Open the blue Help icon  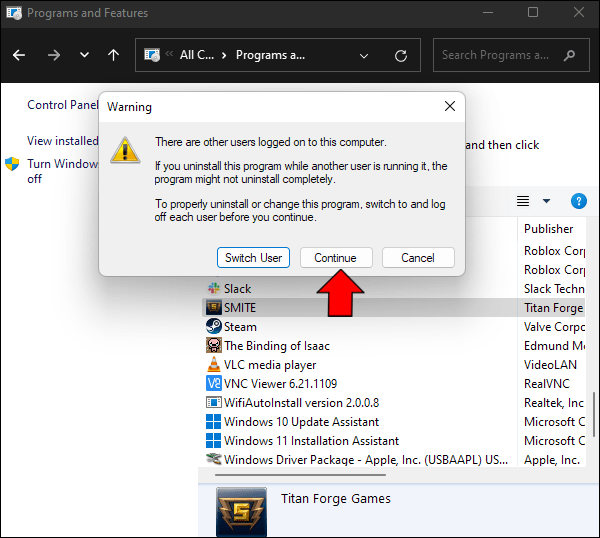click(579, 201)
